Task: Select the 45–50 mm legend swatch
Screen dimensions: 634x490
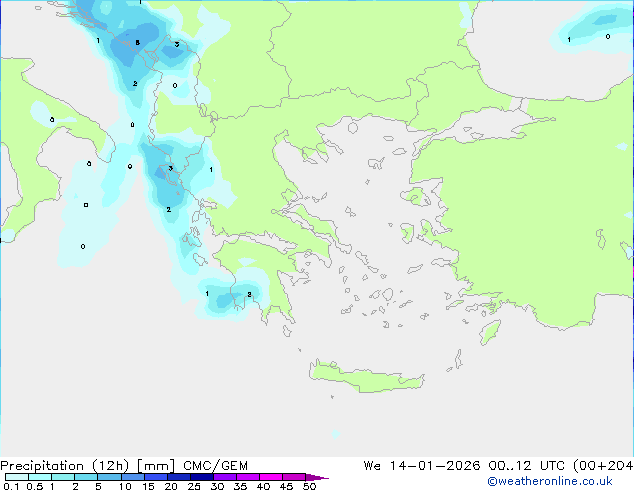Action: 294,477
